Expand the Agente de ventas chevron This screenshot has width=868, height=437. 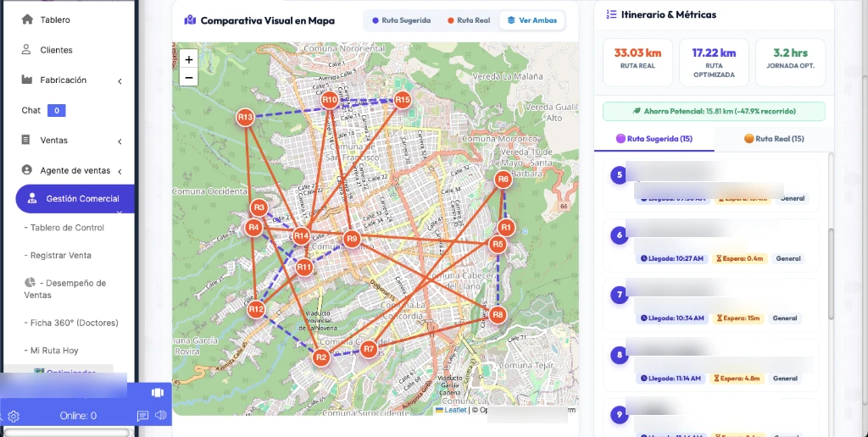(x=120, y=171)
